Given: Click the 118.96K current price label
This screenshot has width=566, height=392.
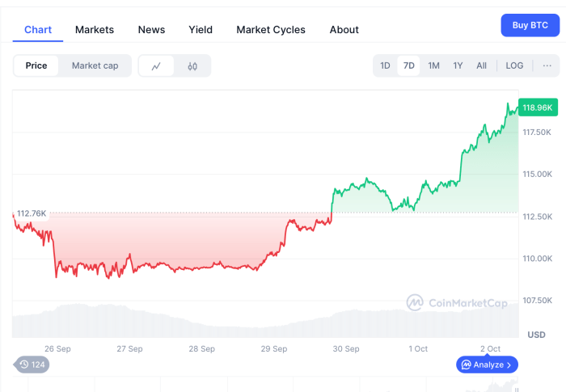Looking at the screenshot, I should click(x=538, y=107).
